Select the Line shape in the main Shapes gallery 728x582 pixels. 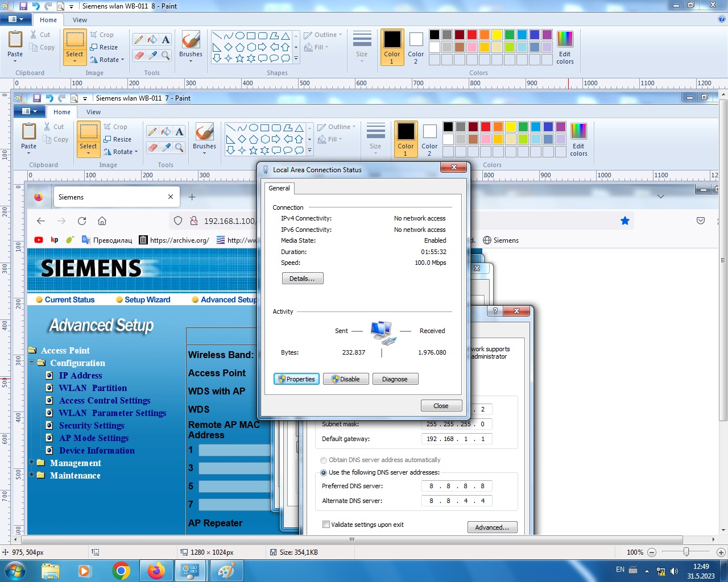[x=217, y=36]
